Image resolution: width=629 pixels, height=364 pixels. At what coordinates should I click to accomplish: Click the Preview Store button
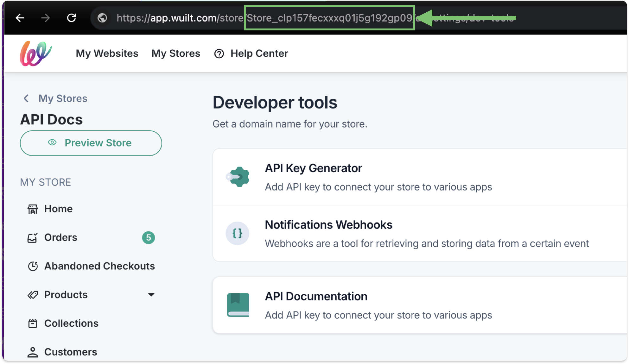[91, 143]
